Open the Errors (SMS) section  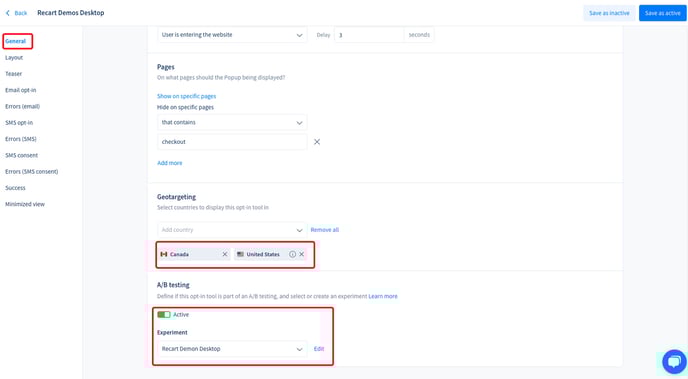pyautogui.click(x=21, y=139)
